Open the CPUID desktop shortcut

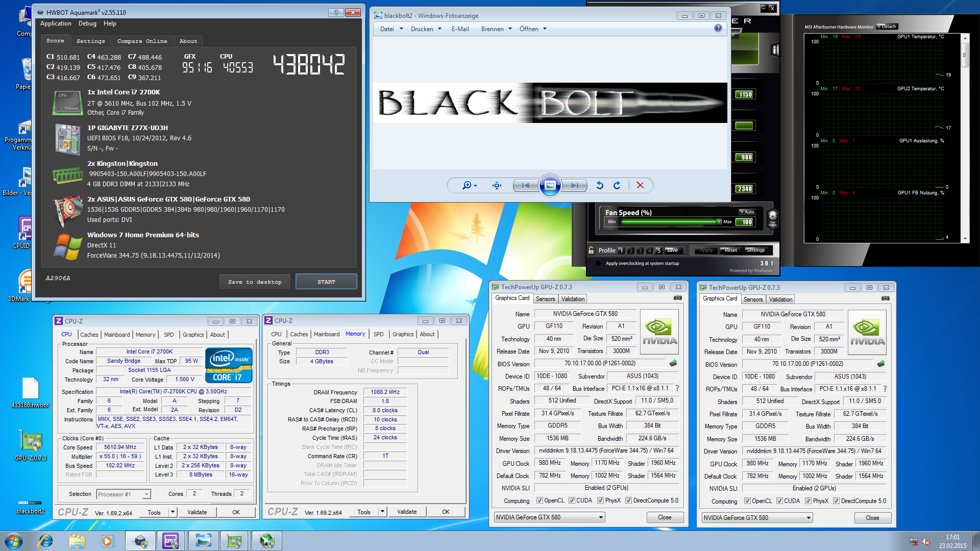(21, 232)
